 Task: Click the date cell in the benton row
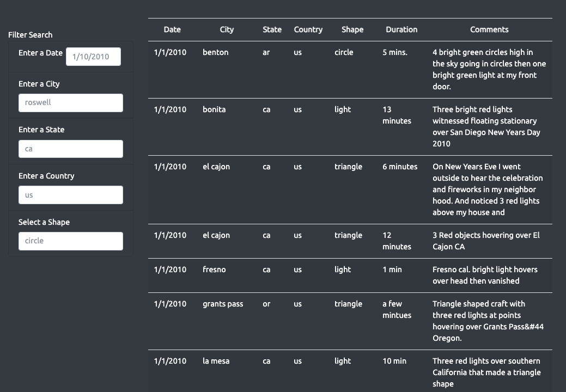pyautogui.click(x=170, y=52)
